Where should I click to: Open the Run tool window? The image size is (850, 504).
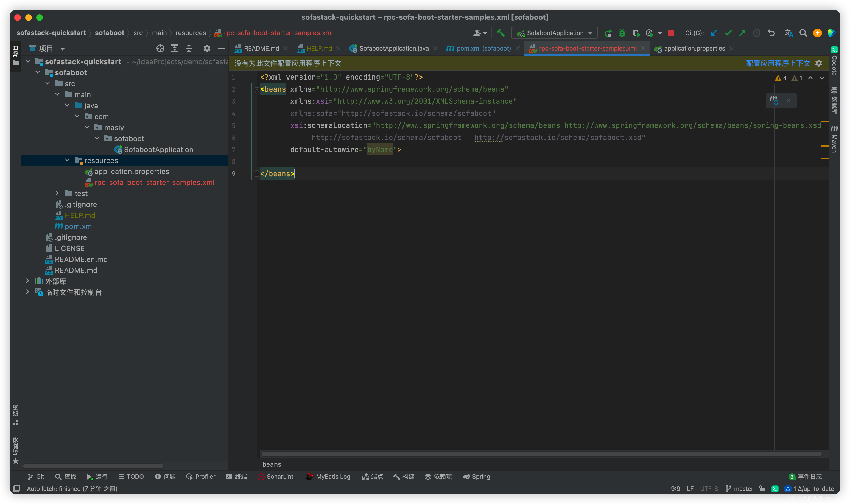click(x=97, y=477)
